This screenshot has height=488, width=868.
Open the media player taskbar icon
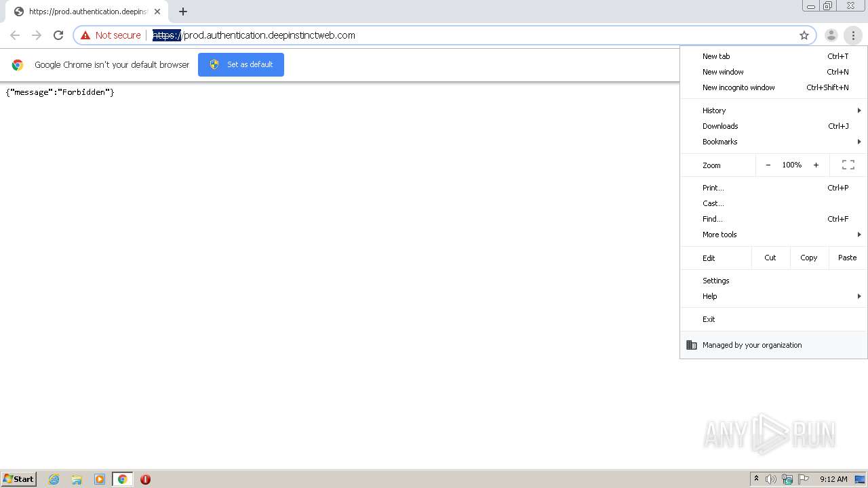tap(100, 479)
